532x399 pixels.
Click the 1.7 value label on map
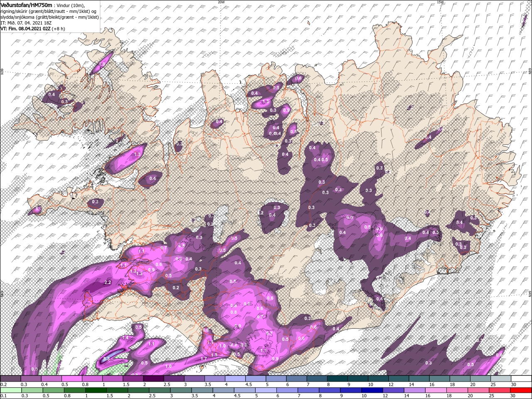(204, 359)
